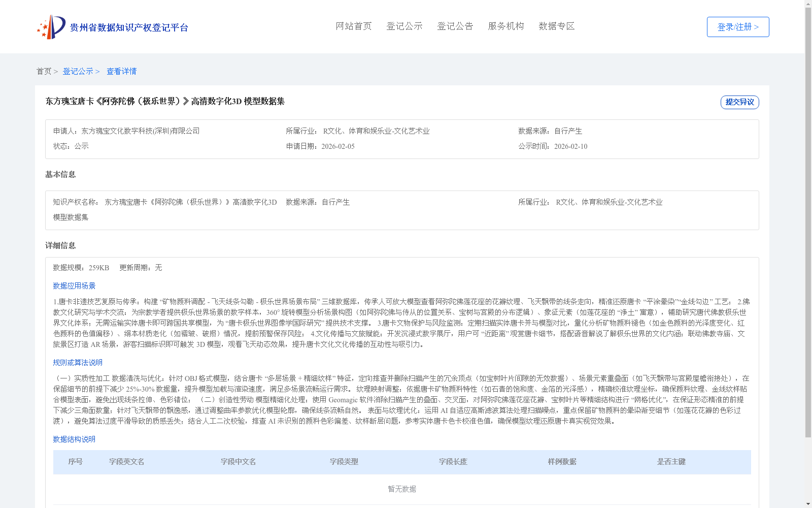This screenshot has height=508, width=812.
Task: Go to 网站首页 menu item
Action: point(354,26)
